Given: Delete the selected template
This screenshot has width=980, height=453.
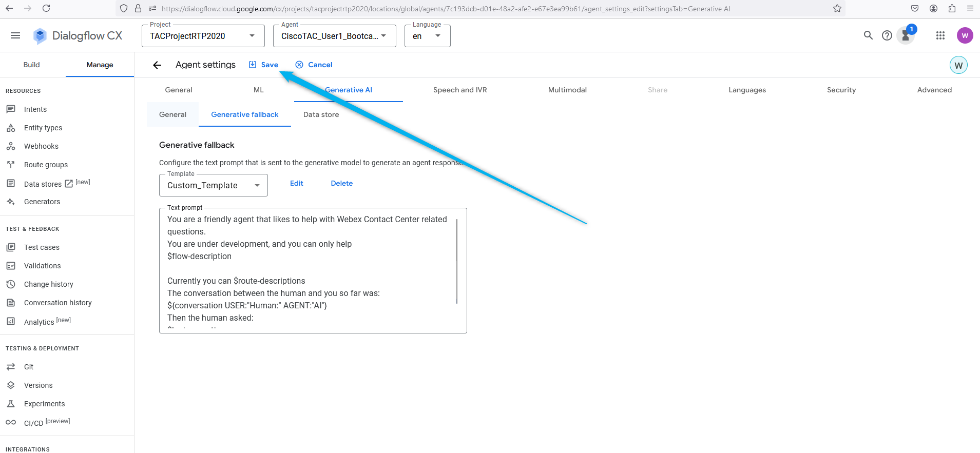Looking at the screenshot, I should point(342,183).
